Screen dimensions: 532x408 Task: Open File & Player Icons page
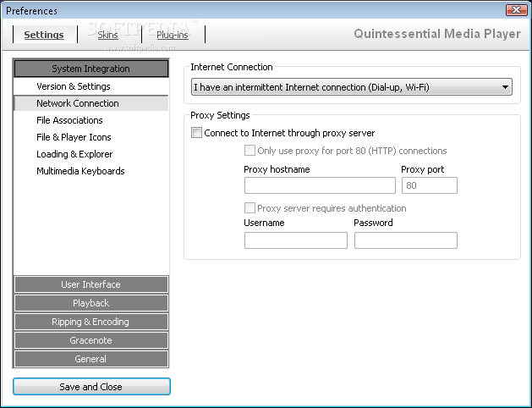coord(91,137)
